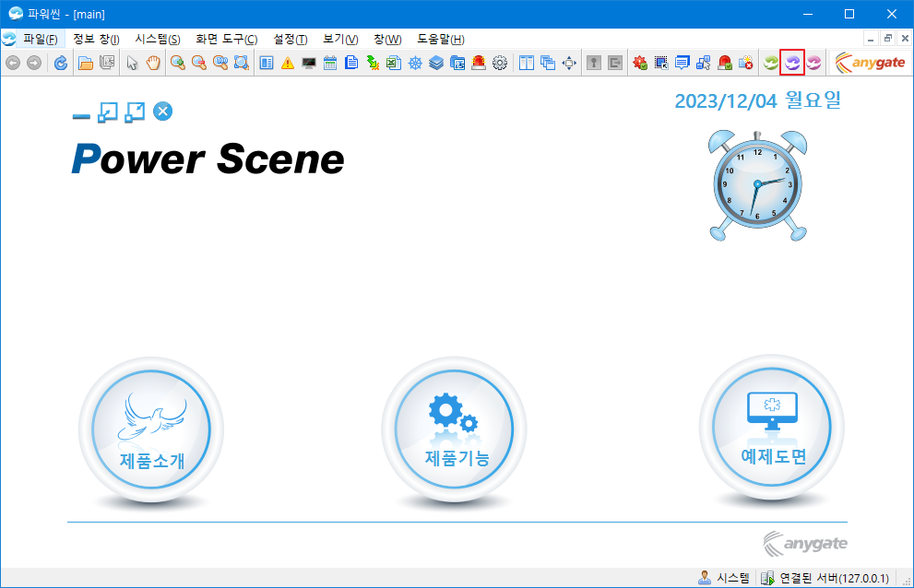The height and width of the screenshot is (588, 914).
Task: Open file via the folder icon
Action: (x=86, y=63)
